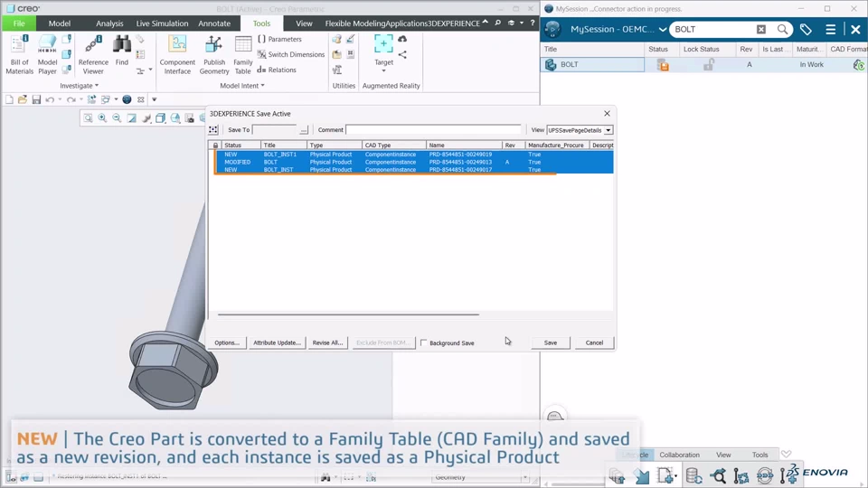Switch to the Live Simulation tab
Image resolution: width=868 pixels, height=488 pixels.
tap(162, 23)
